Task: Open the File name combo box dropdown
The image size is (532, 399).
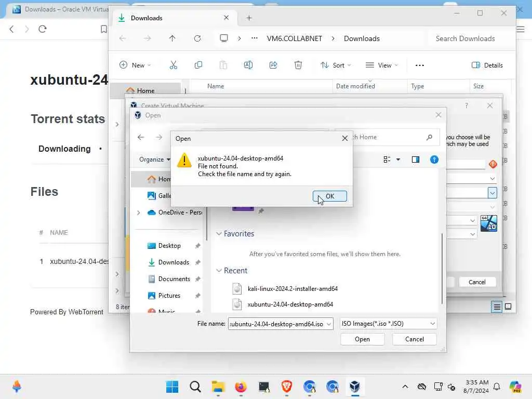Action: [329, 324]
